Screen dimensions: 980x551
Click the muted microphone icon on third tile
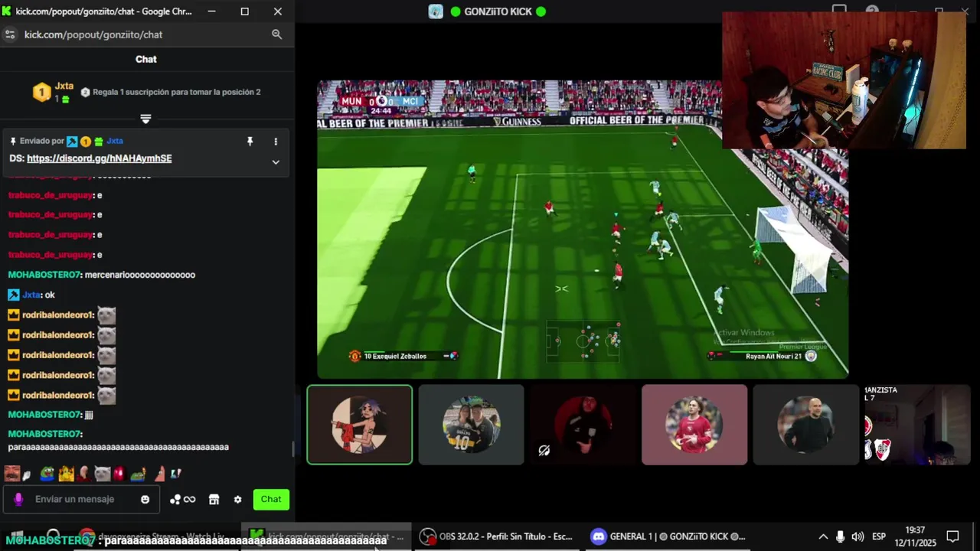[544, 451]
